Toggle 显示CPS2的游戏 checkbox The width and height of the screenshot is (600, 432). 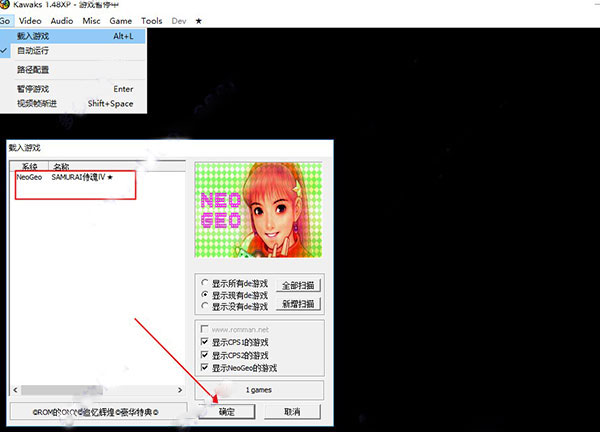[x=205, y=355]
